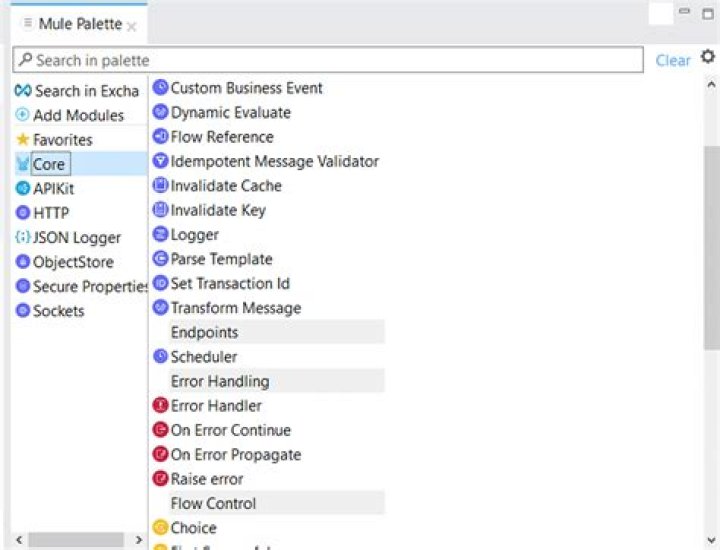Focus the Search in palette field
The image size is (720, 550).
click(328, 60)
